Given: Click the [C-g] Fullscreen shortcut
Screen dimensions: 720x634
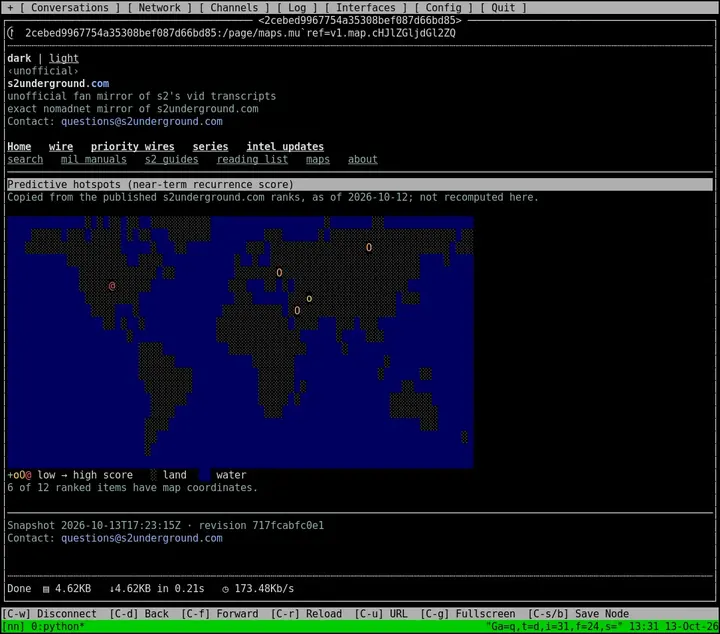Looking at the screenshot, I should (468, 614).
